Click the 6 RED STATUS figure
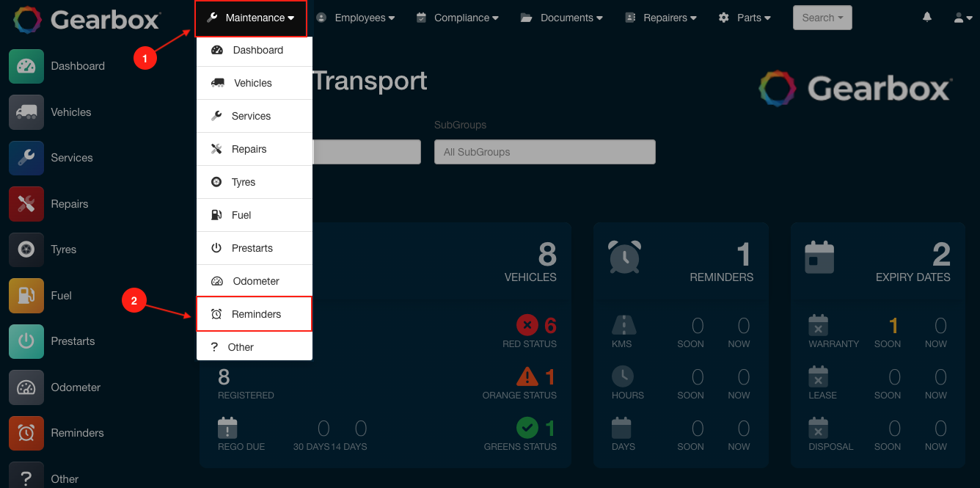This screenshot has width=980, height=488. pos(550,324)
